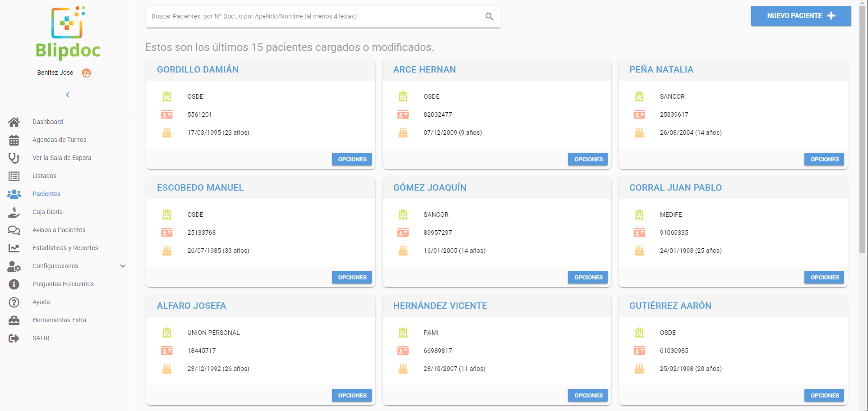This screenshot has height=411, width=868.
Task: Click the Herramientas Extra toolbox icon
Action: (x=14, y=320)
